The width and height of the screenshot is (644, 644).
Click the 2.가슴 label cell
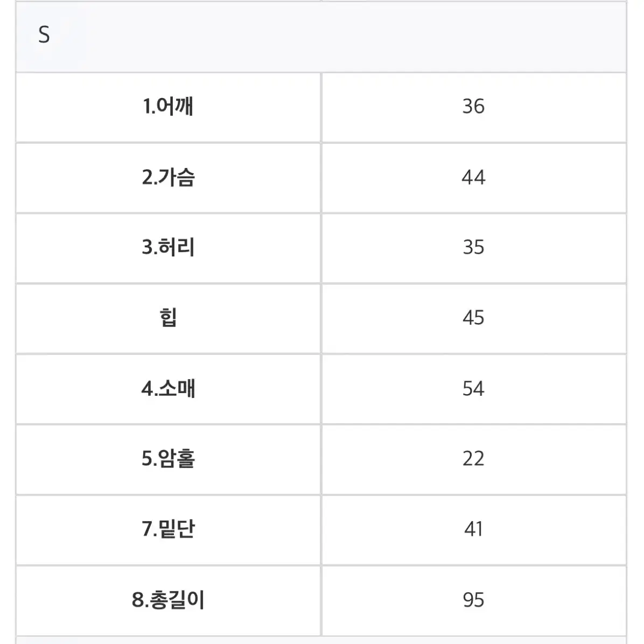pos(168,178)
